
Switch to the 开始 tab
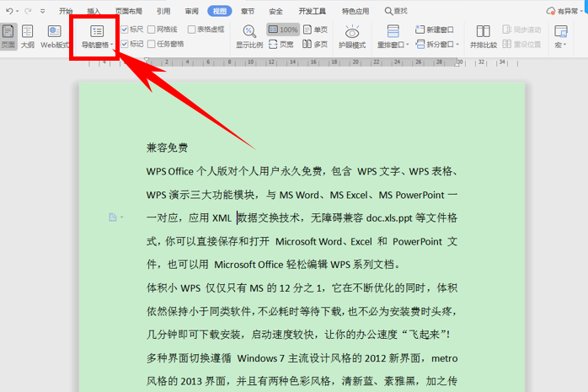66,11
